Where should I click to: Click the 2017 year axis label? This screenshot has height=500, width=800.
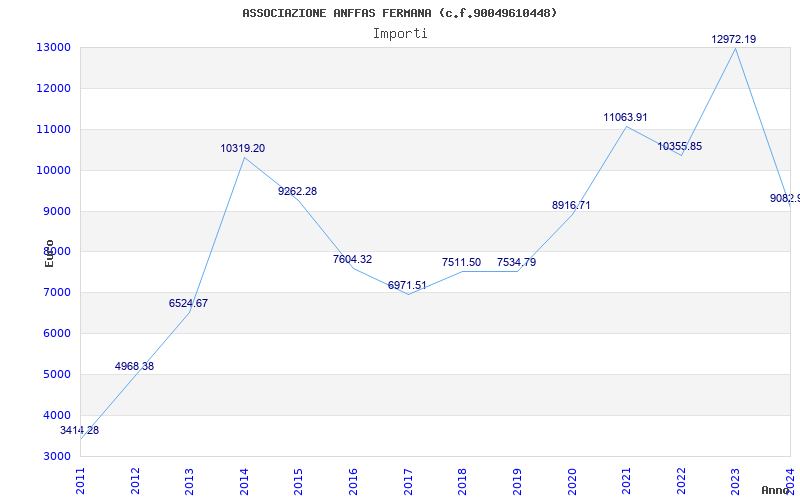point(408,482)
